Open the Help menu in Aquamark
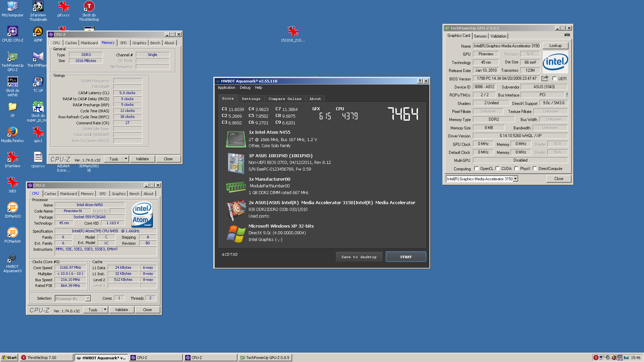This screenshot has height=362, width=644. tap(258, 87)
